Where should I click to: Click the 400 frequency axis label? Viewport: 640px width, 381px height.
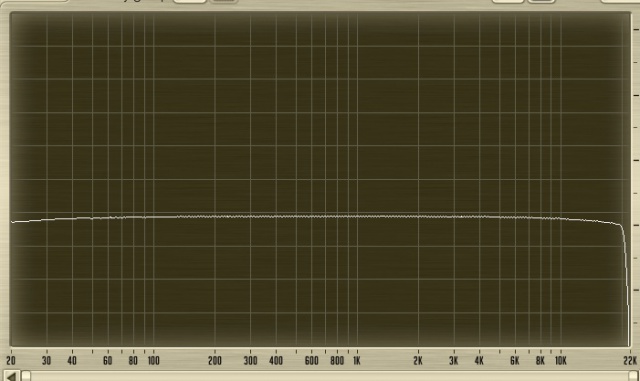pyautogui.click(x=276, y=361)
